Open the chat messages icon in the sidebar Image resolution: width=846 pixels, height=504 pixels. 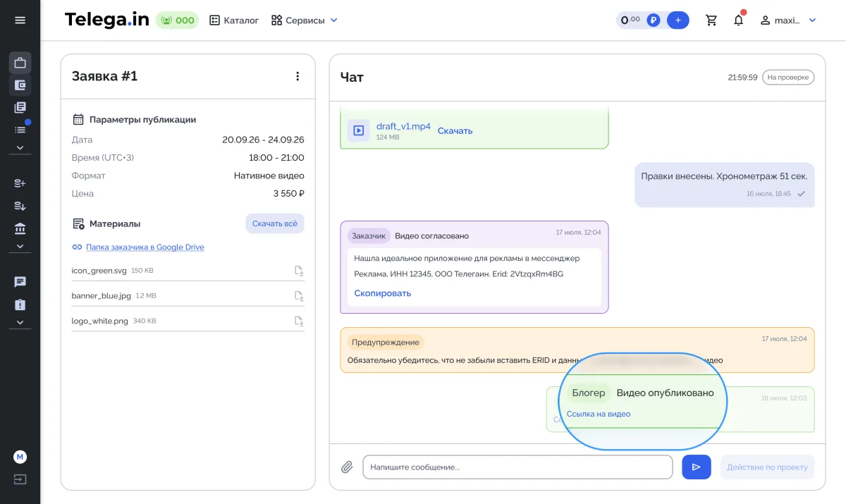coord(20,282)
